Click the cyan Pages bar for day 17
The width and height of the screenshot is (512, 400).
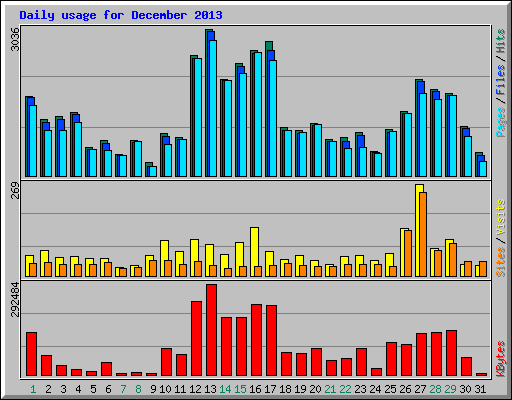pyautogui.click(x=273, y=118)
